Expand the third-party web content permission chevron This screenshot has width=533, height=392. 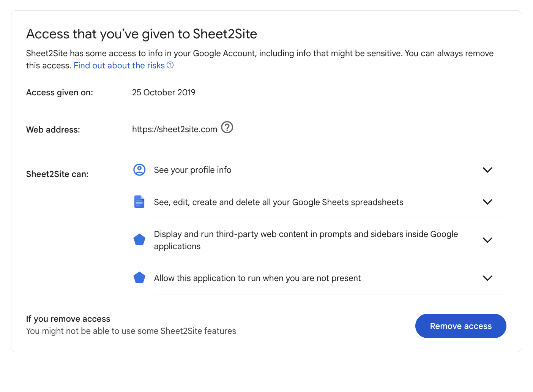[x=487, y=240]
